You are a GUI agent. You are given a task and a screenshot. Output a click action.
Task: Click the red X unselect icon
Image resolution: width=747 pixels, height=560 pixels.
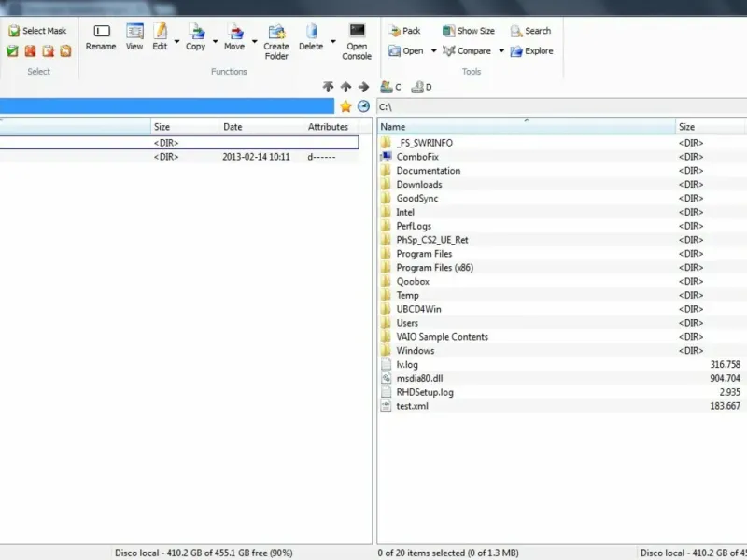tap(30, 51)
